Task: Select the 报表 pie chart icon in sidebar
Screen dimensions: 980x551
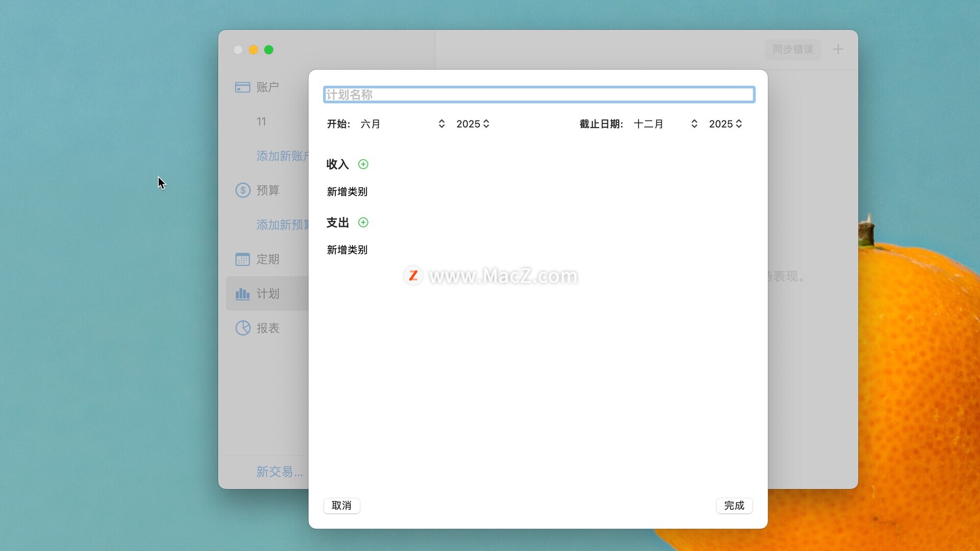Action: 243,328
